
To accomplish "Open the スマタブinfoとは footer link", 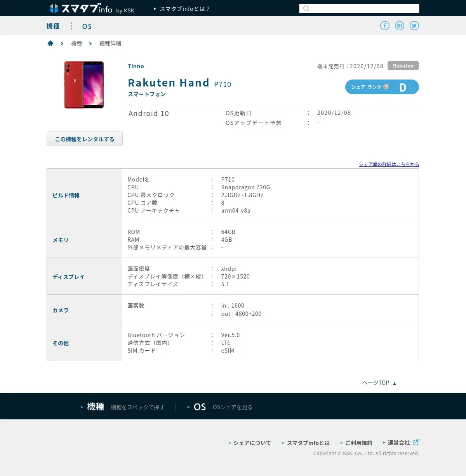I will point(306,443).
